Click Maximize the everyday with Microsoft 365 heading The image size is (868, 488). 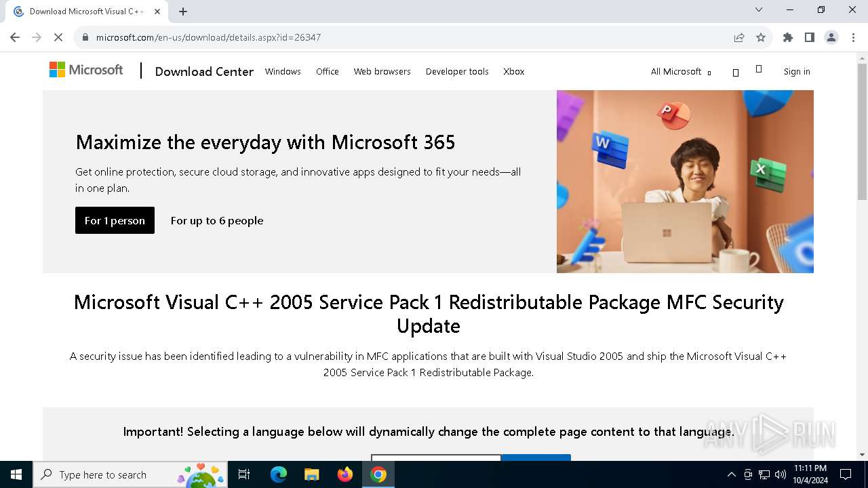[265, 142]
